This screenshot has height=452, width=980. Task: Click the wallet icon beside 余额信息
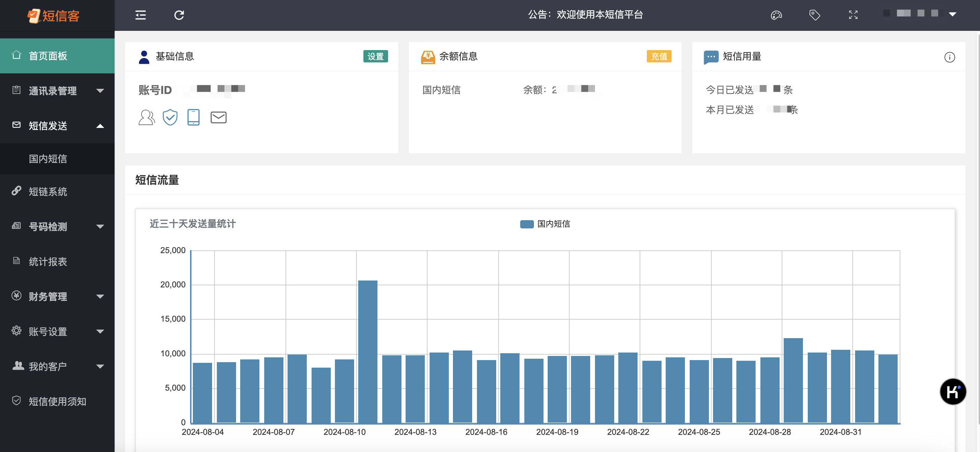(428, 57)
